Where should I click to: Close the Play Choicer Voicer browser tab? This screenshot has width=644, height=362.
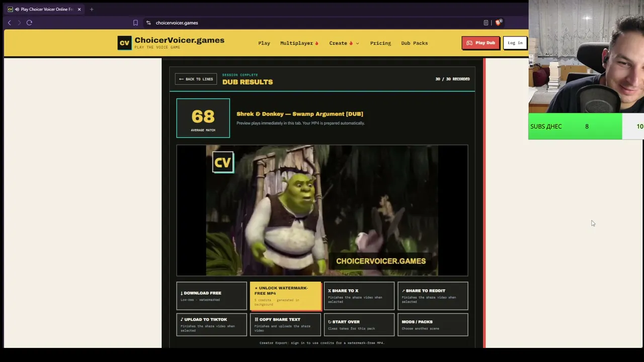(79, 9)
